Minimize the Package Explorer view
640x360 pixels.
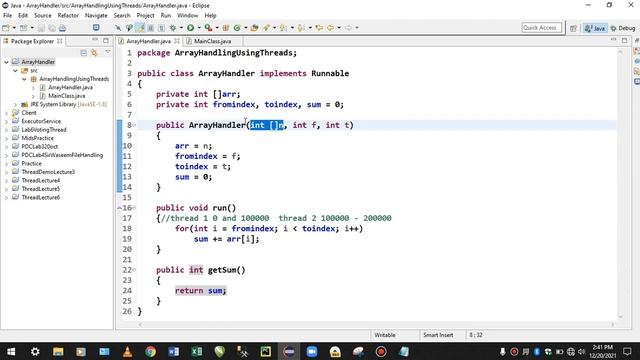pyautogui.click(x=95, y=40)
